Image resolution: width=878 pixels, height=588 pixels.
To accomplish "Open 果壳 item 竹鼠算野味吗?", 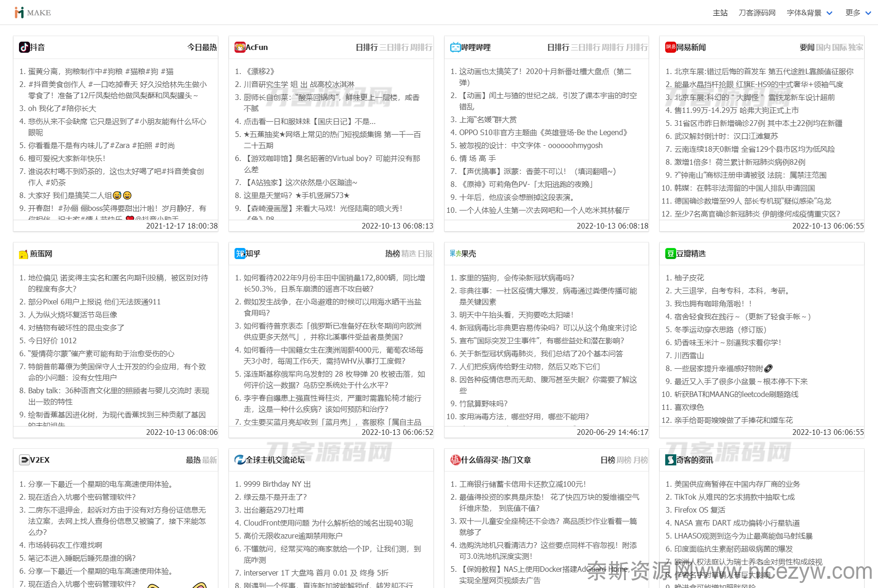I will tap(483, 403).
